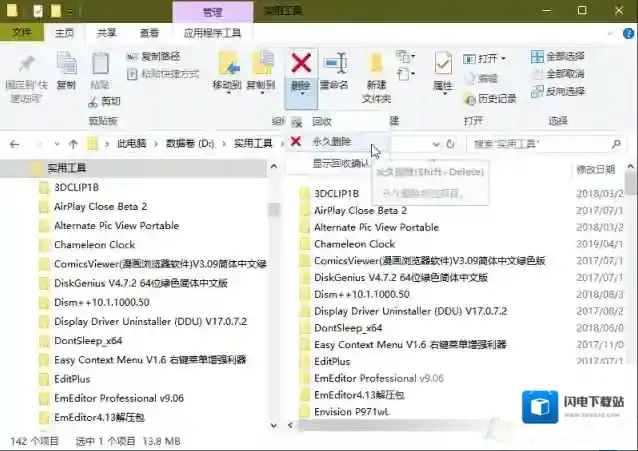Click the Rename (重命名) icon
Viewport: 638px width, 451px height.
tap(335, 64)
